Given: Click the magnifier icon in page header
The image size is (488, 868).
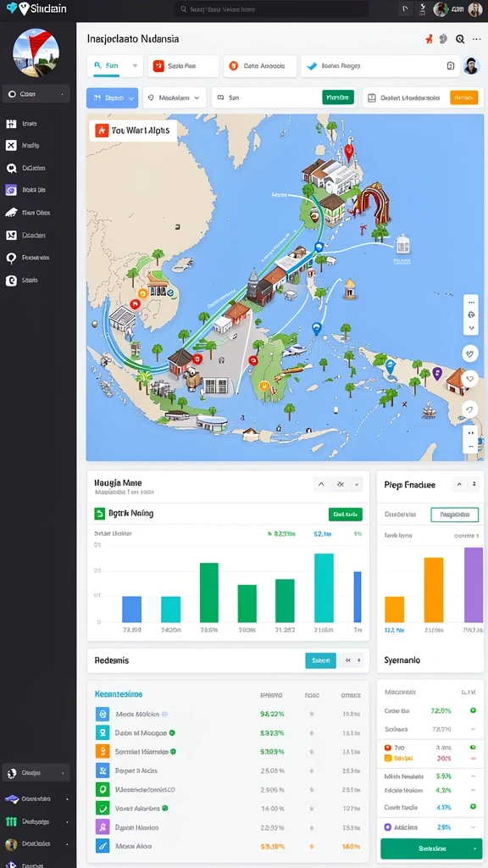Looking at the screenshot, I should coord(460,39).
